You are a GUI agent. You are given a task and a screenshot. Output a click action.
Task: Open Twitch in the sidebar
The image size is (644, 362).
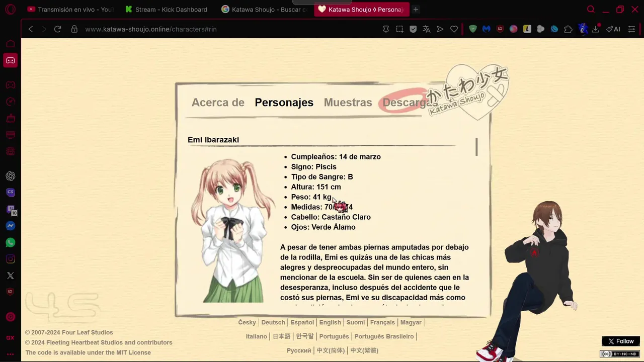click(x=11, y=209)
